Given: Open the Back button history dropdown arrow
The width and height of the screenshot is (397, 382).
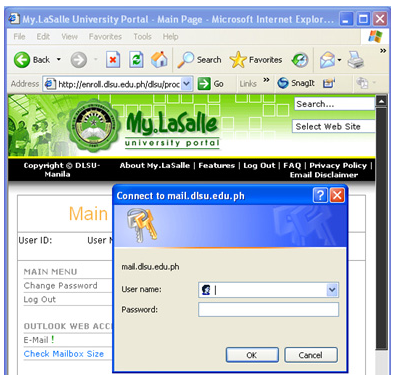Looking at the screenshot, I should (x=59, y=60).
